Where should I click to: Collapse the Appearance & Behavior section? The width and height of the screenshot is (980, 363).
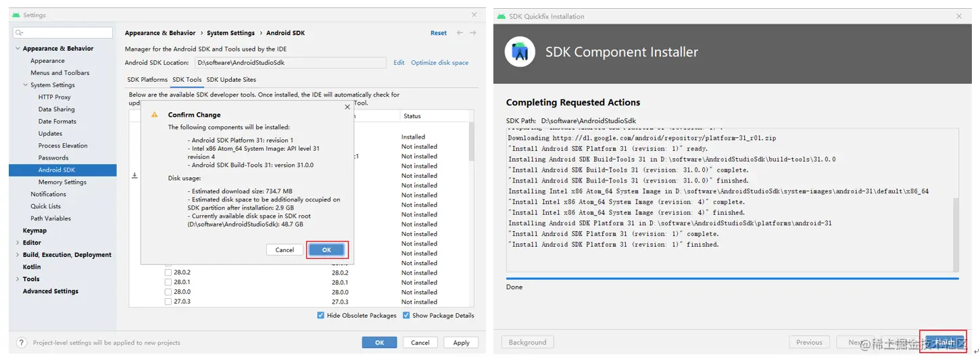click(x=17, y=49)
